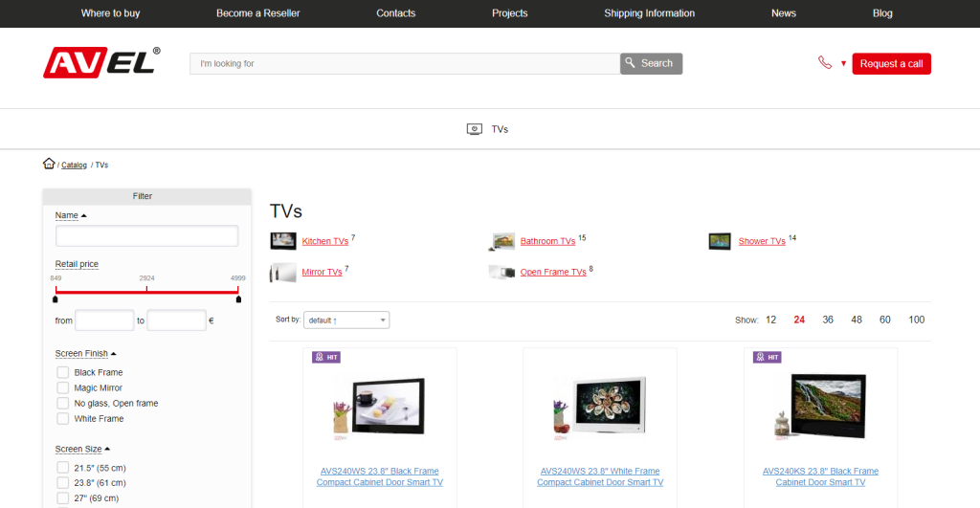
Task: Check the 27" (69 cm) checkbox
Action: 62,498
